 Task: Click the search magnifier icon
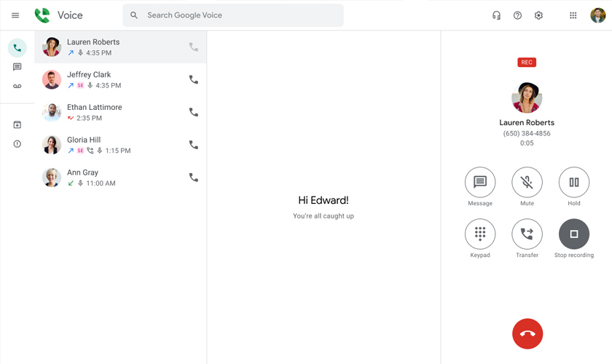[x=134, y=15]
